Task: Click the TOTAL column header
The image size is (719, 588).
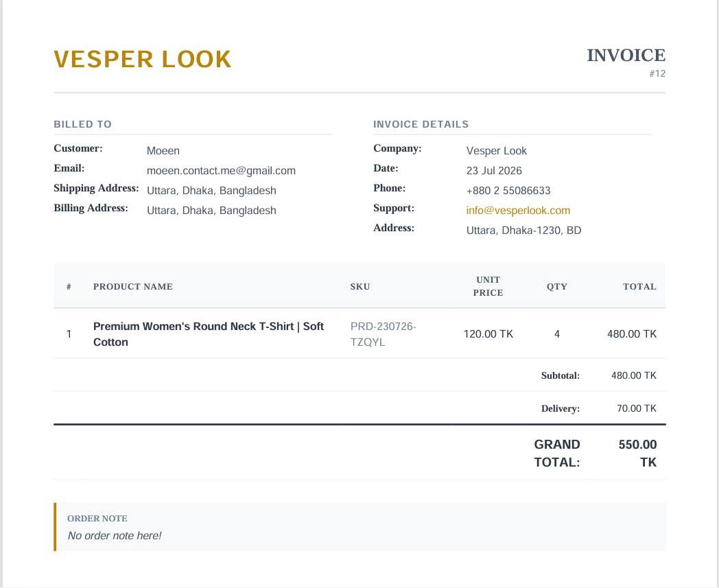Action: pos(639,287)
